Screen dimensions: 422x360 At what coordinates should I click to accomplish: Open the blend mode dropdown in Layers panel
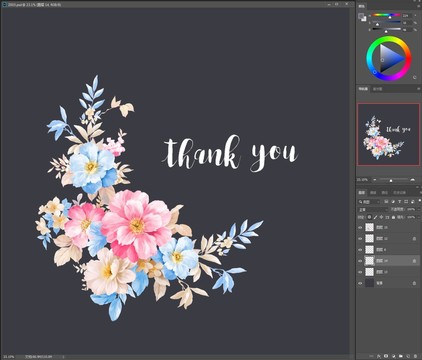[373, 210]
